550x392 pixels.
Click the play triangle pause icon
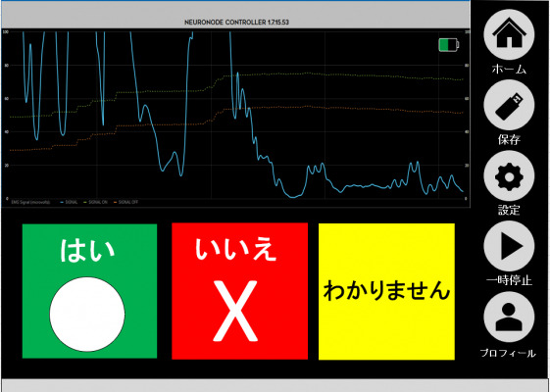(x=509, y=246)
